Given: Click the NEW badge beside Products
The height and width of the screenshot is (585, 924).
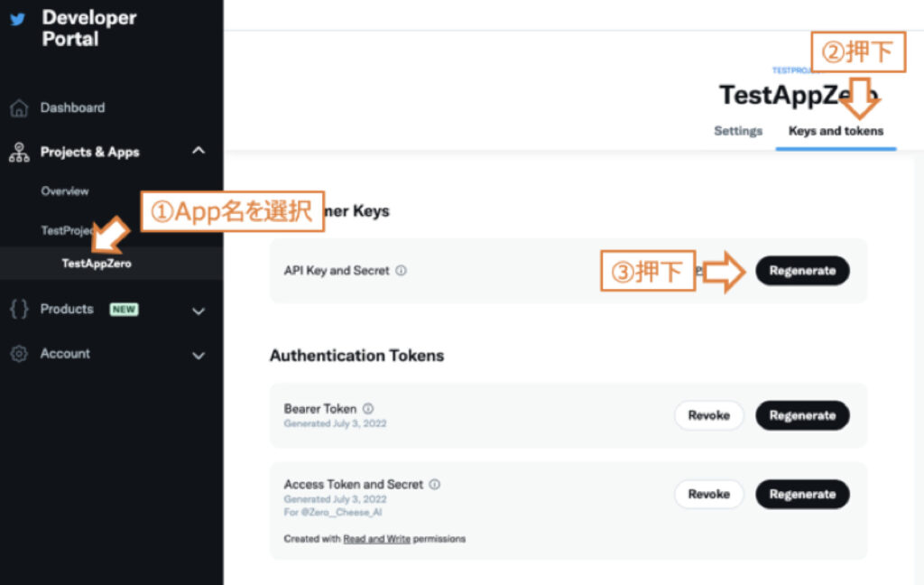Looking at the screenshot, I should point(124,310).
